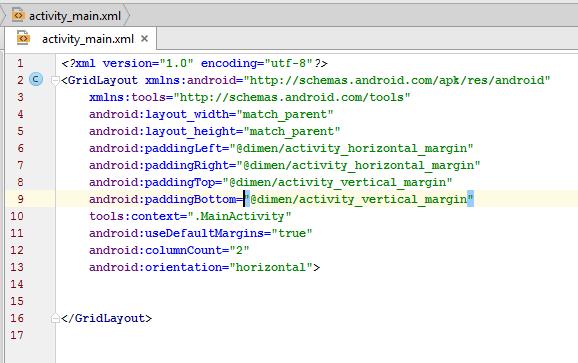Click the XML file icon in breadcrumb bar
Image resolution: width=578 pixels, height=363 pixels.
pos(18,15)
